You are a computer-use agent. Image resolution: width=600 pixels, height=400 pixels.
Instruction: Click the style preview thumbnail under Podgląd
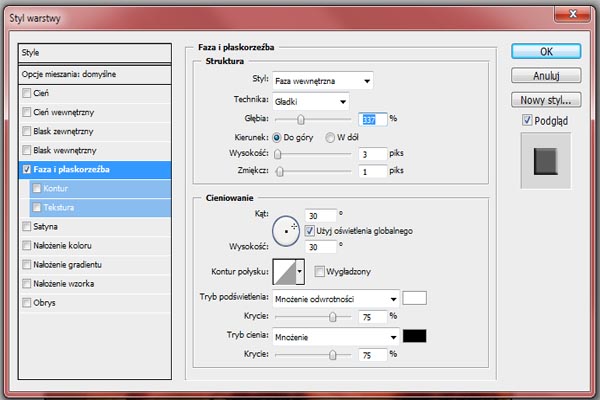click(545, 160)
